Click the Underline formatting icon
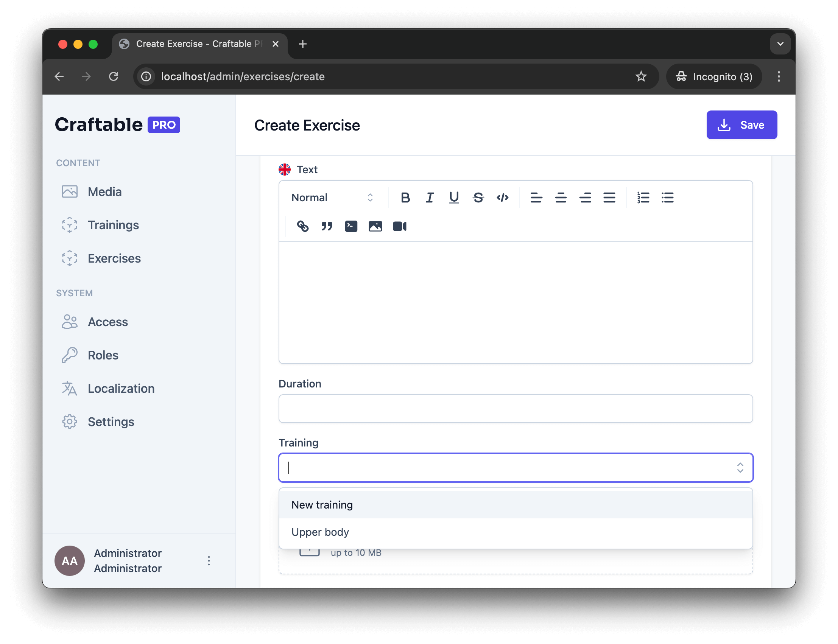The width and height of the screenshot is (838, 644). [x=454, y=198]
